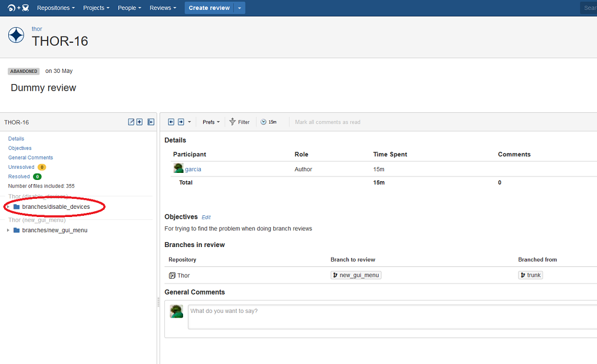Click the FishEye Crucible logo icon

18,8
